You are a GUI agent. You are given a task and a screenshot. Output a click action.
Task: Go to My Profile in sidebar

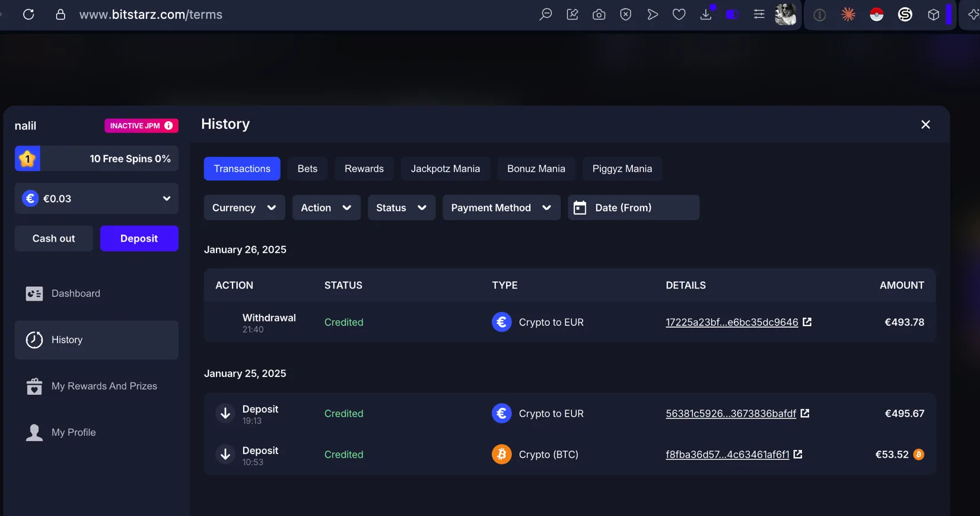click(97, 432)
